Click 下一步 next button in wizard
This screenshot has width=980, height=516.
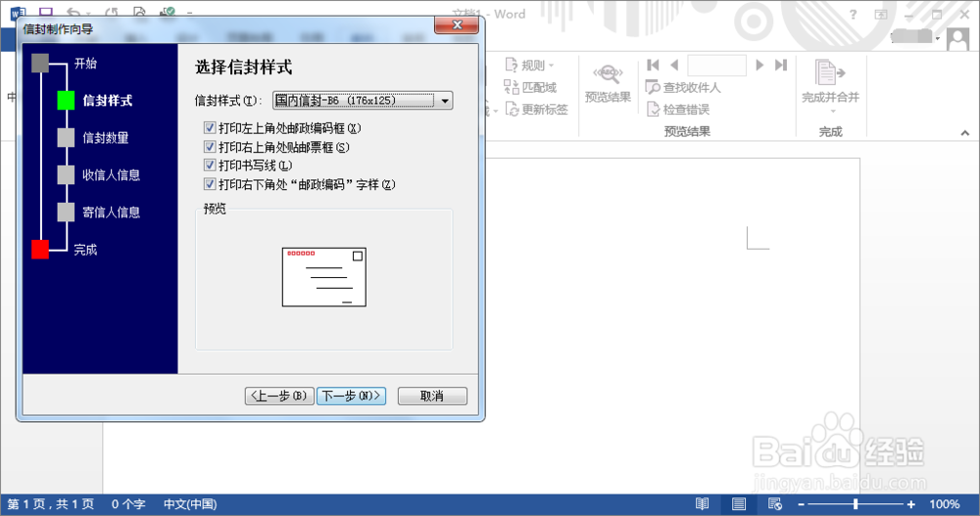coord(351,397)
